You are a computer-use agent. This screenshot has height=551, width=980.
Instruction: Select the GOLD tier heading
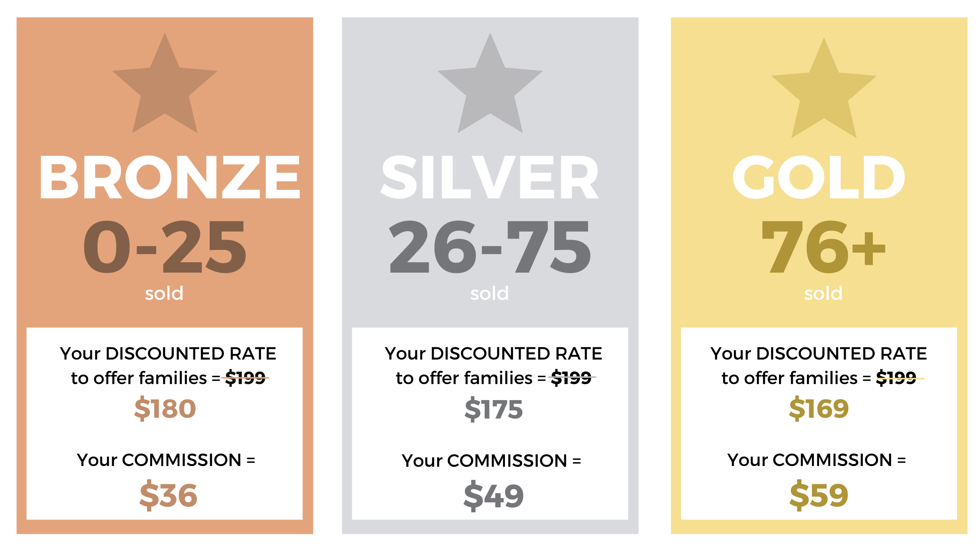819,177
